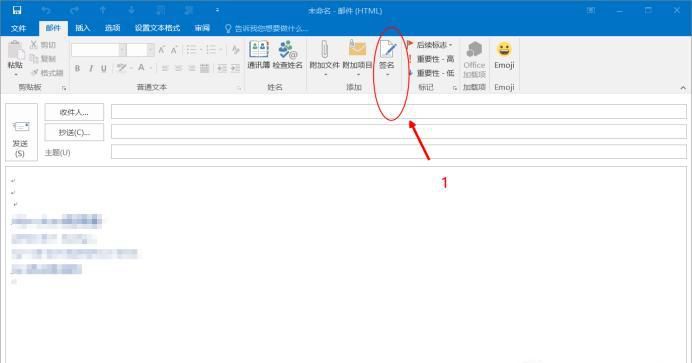
Task: Click the text highlight color button
Action: (121, 68)
